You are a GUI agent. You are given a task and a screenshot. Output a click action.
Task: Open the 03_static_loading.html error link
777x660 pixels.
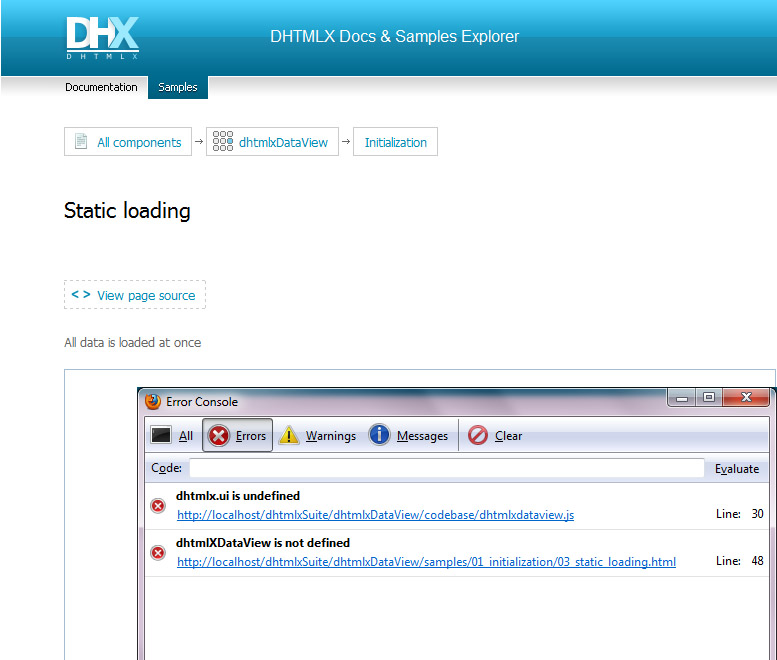pyautogui.click(x=426, y=562)
